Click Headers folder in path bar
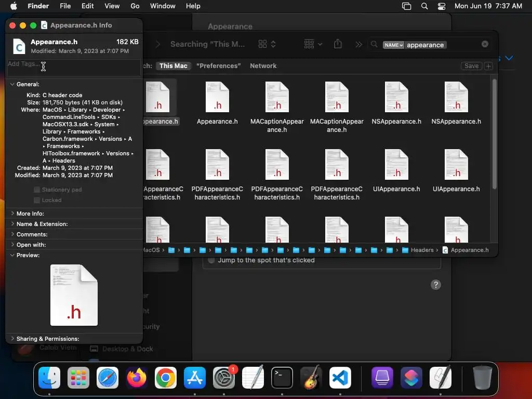The height and width of the screenshot is (399, 532). [x=418, y=250]
